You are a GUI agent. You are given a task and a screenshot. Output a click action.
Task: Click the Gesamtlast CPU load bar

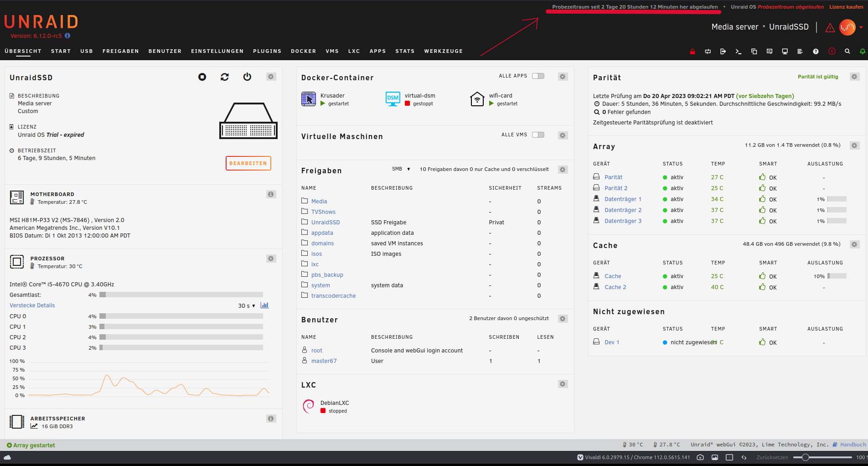(x=181, y=295)
